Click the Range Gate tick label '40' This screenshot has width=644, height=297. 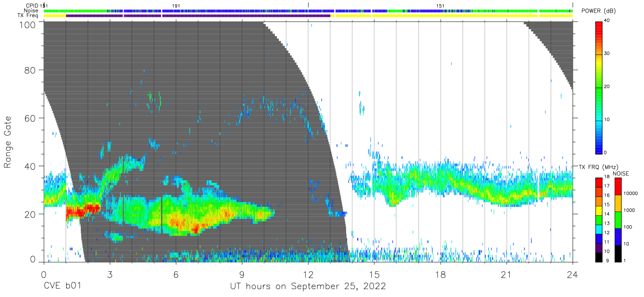[30, 167]
